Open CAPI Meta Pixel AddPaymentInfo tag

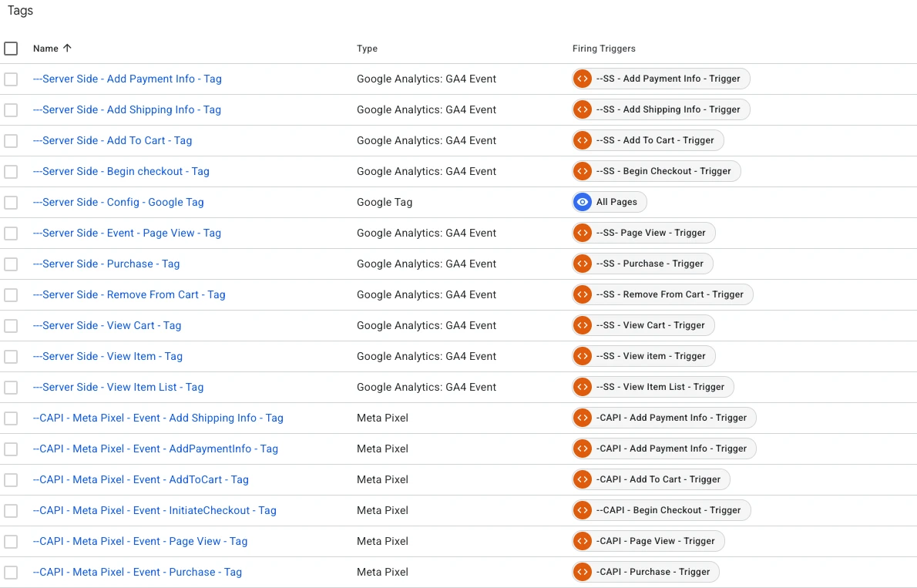pyautogui.click(x=156, y=449)
